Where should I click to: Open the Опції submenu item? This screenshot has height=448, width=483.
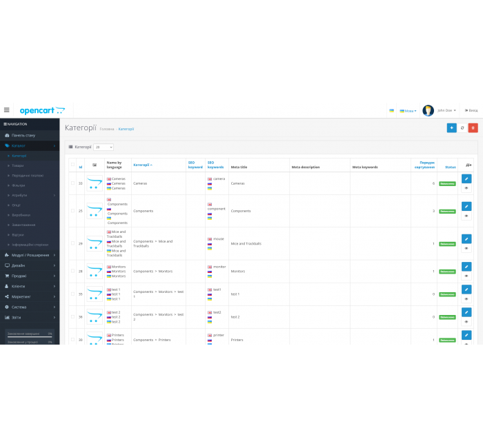point(30,205)
